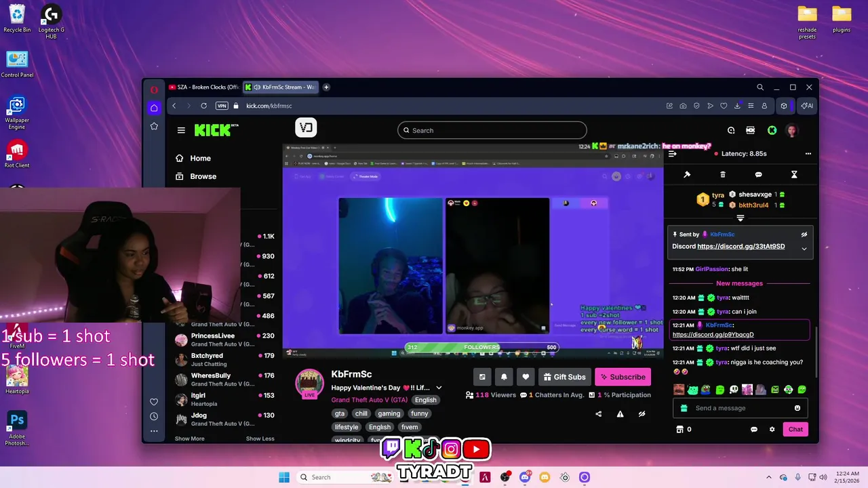Open the Recycle Bin desktop icon
This screenshot has width=868, height=488.
tap(17, 18)
